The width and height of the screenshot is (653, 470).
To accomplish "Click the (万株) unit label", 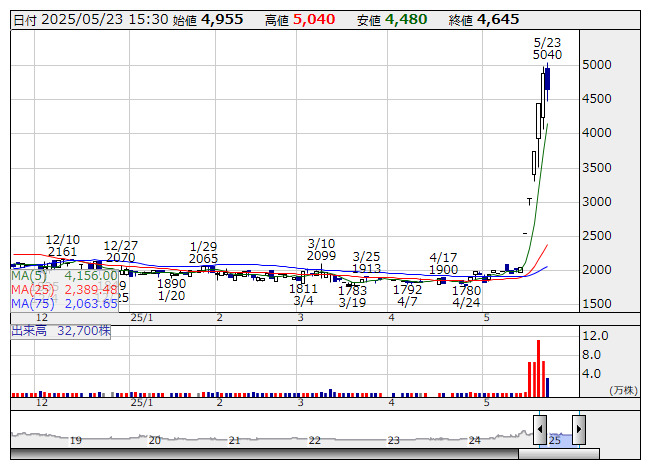I will click(623, 390).
